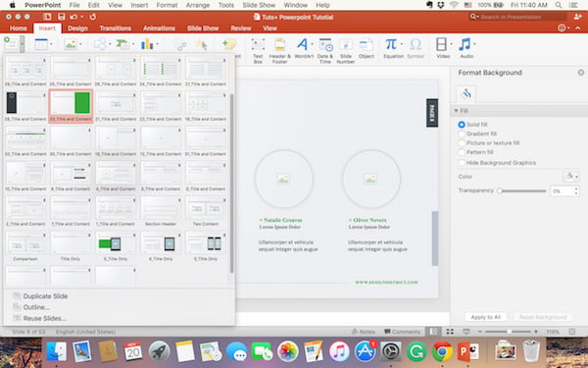Select the Fill paint bucket tab
Screen dimensions: 588x368
tap(466, 93)
